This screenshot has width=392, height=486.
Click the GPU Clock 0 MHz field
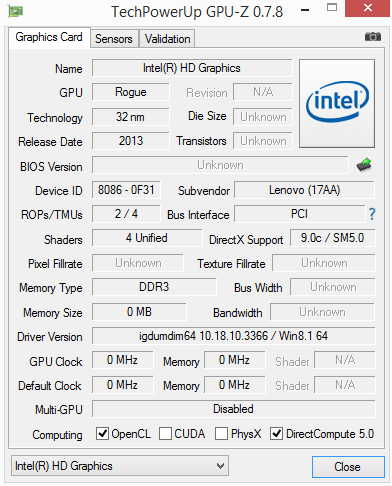click(123, 360)
